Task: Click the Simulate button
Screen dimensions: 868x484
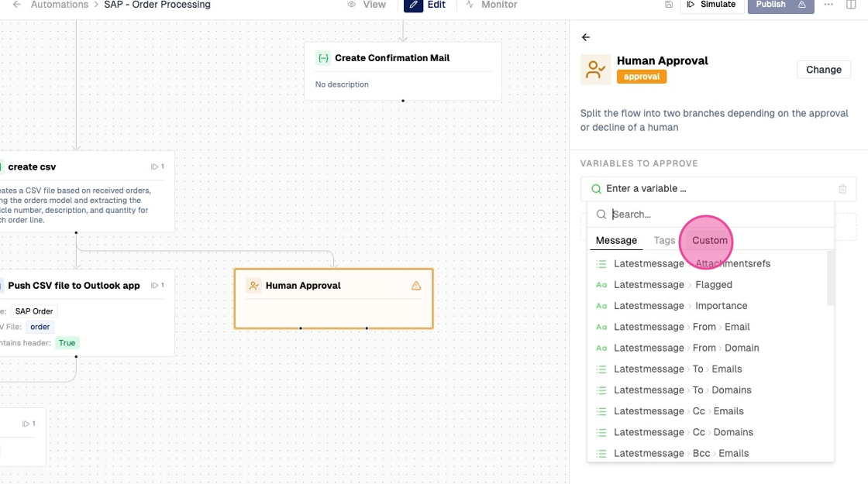Action: [711, 5]
